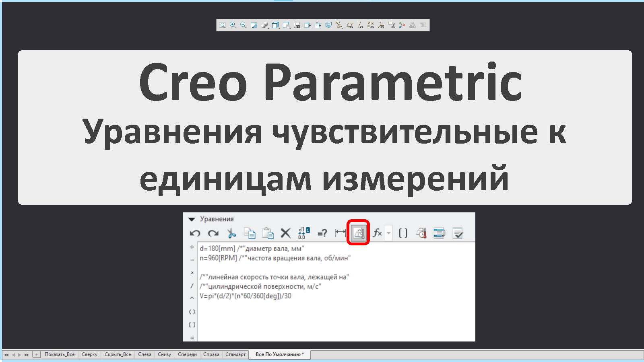
Task: Delete the equation using the X icon
Action: point(286,232)
